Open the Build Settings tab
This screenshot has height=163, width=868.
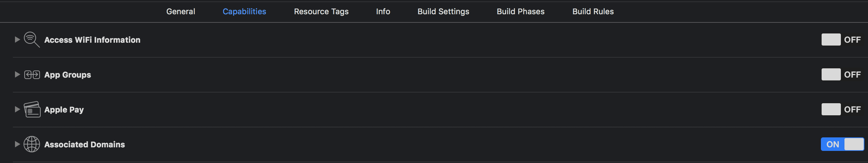[443, 11]
